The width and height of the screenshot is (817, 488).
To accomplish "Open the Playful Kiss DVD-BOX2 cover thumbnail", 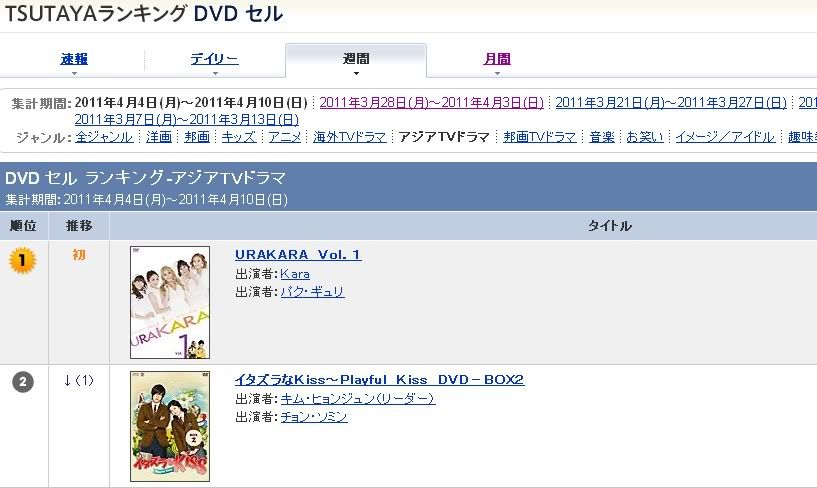I will pos(170,426).
